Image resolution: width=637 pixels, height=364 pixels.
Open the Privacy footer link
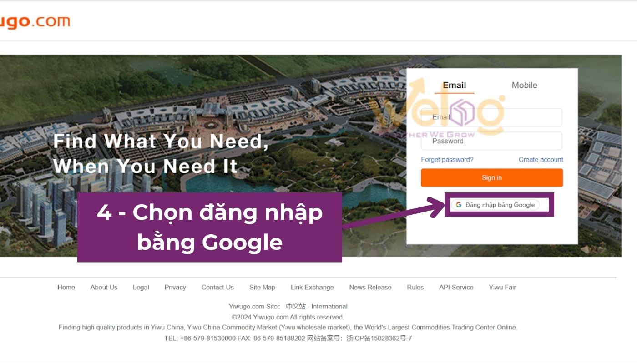(x=175, y=288)
